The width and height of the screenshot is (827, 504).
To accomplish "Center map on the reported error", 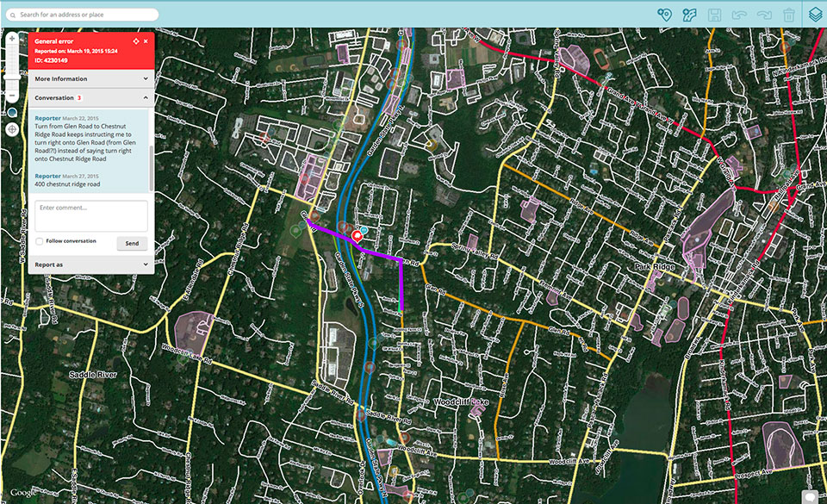I will [134, 41].
